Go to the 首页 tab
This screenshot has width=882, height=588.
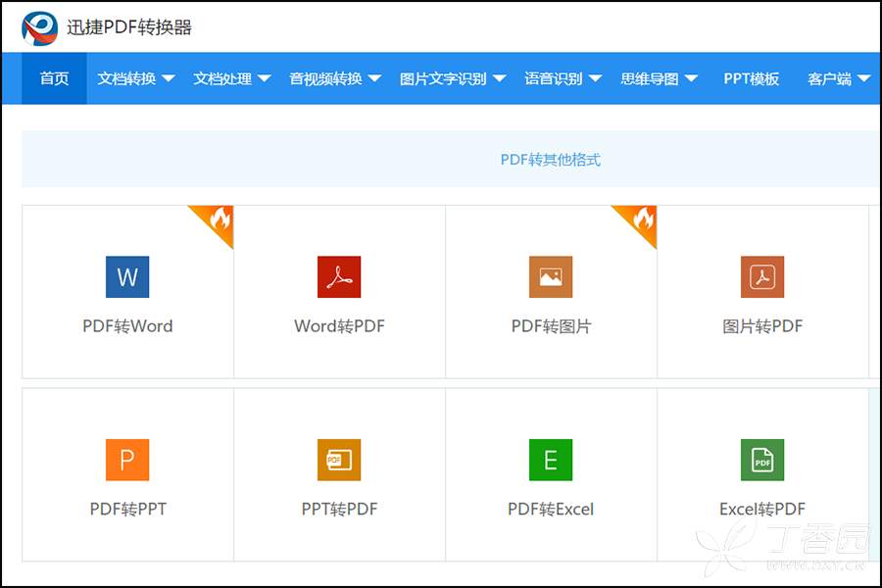[x=55, y=78]
